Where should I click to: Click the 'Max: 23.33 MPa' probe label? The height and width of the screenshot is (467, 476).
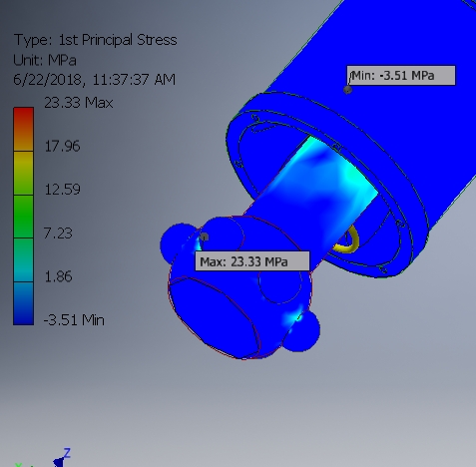[x=252, y=261]
